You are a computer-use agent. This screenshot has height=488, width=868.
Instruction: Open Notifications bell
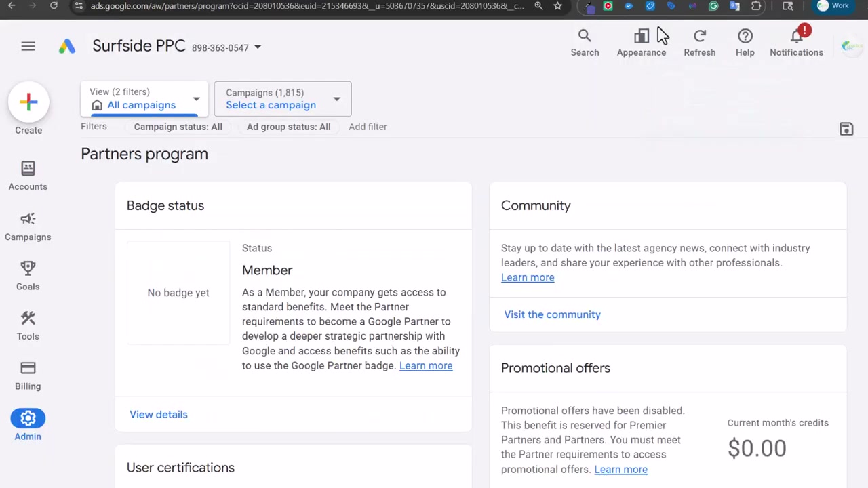click(x=796, y=43)
